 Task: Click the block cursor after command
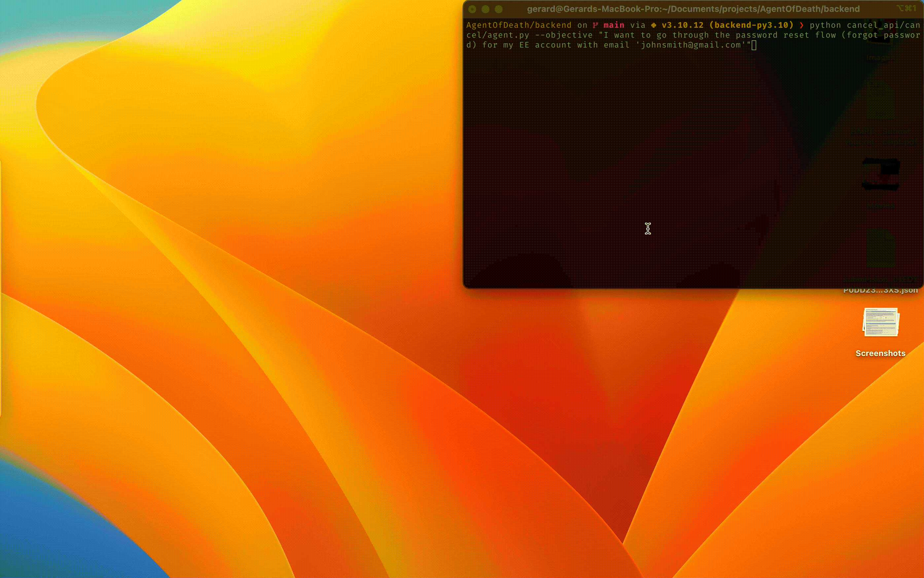[x=754, y=46]
